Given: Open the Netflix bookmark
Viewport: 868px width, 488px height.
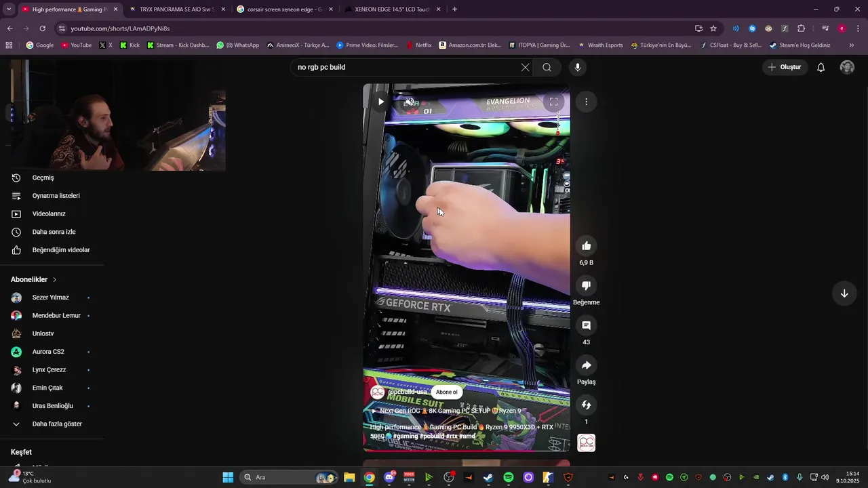Looking at the screenshot, I should [419, 45].
